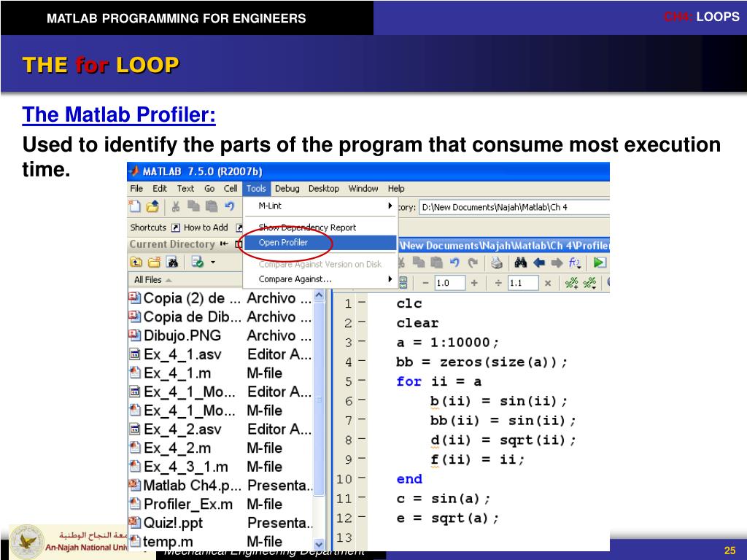This screenshot has width=747, height=560.
Task: Expand the Compare Against submenu
Action: coord(390,279)
